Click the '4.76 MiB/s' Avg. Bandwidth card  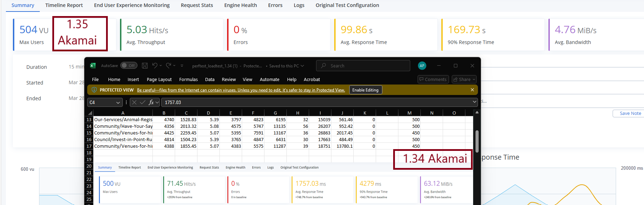(x=596, y=35)
